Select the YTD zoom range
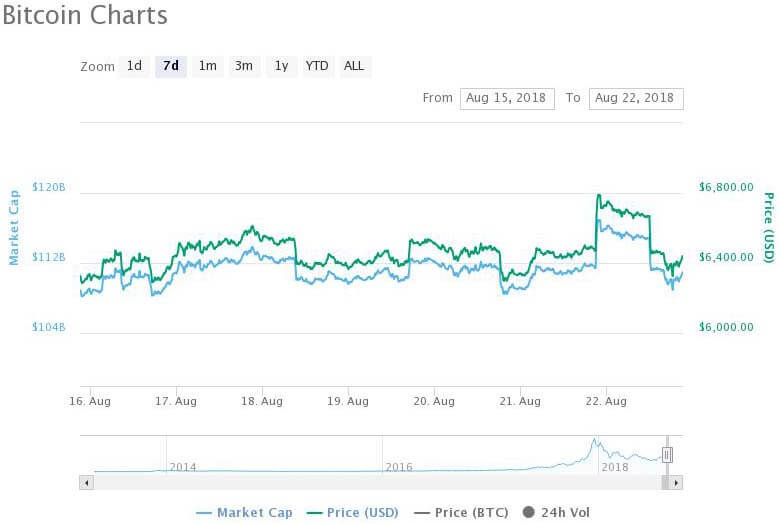This screenshot has height=524, width=779. pos(317,67)
